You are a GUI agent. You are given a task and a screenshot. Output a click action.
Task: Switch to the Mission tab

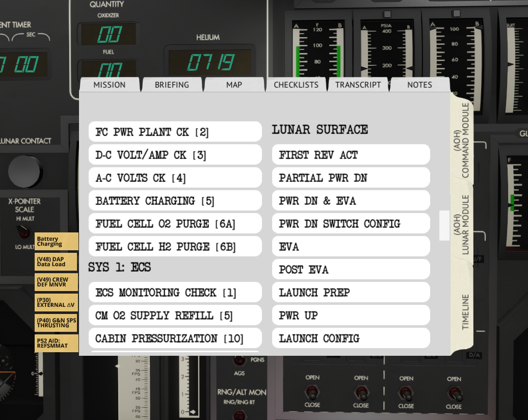point(109,85)
